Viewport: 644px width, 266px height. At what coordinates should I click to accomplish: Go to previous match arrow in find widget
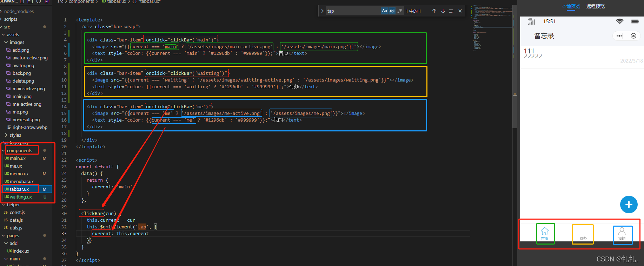coord(434,11)
